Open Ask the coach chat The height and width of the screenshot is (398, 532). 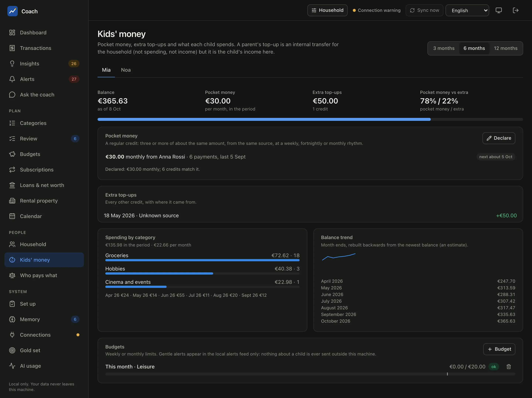point(44,95)
